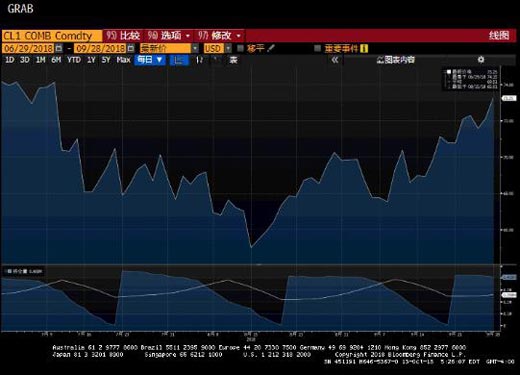
Task: Open the USD currency dropdown
Action: point(228,48)
